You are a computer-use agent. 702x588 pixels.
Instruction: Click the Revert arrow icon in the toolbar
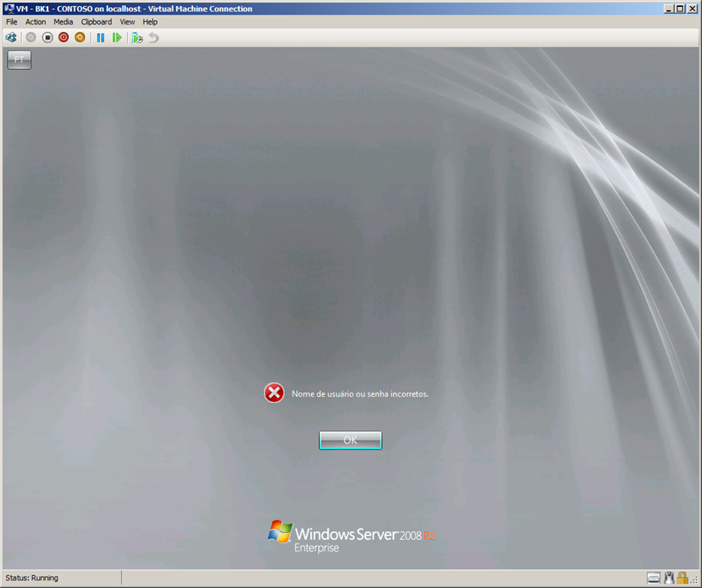[154, 38]
